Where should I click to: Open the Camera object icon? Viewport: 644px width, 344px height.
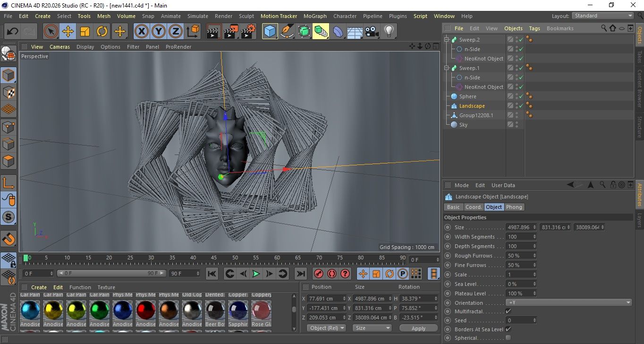(372, 32)
